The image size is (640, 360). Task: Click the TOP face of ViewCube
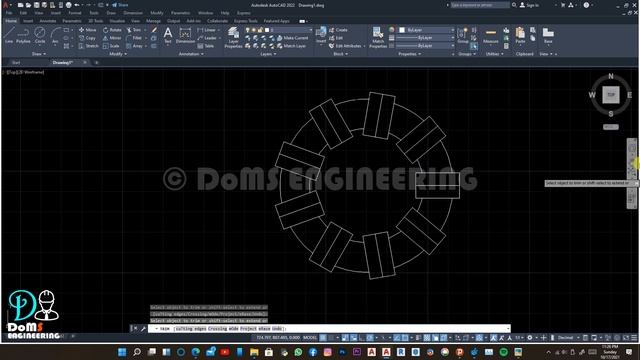(611, 95)
